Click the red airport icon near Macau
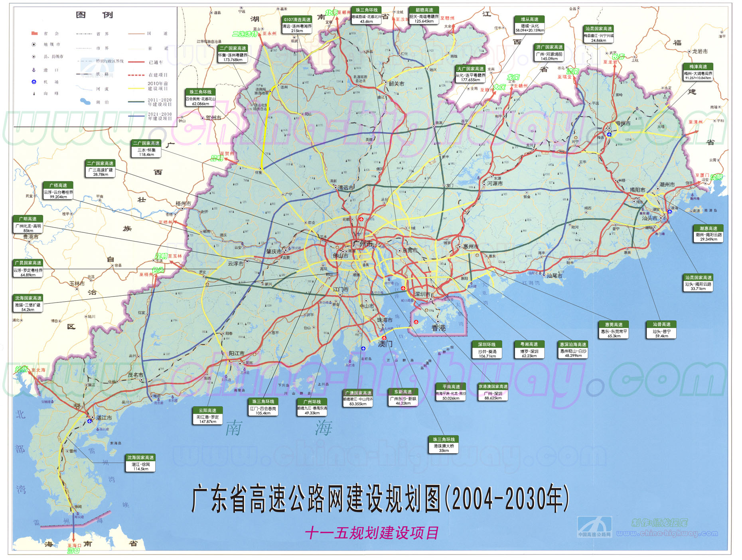 click(384, 338)
